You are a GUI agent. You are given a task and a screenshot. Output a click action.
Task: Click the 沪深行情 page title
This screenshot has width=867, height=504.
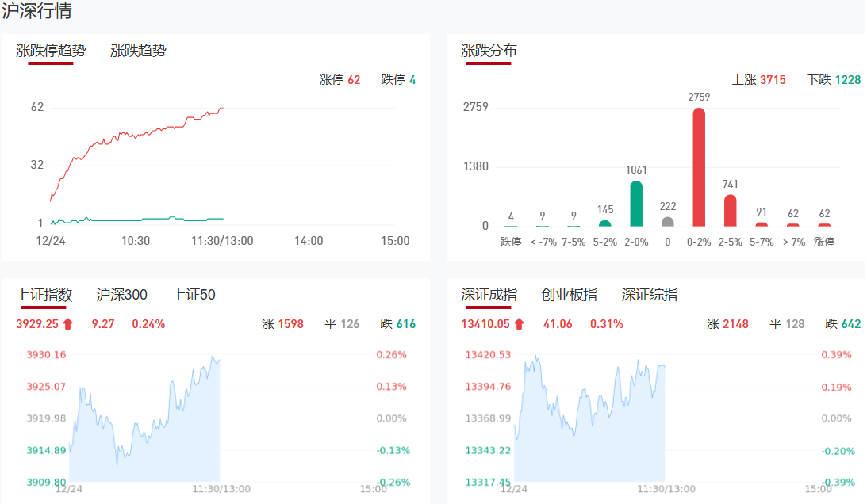[x=37, y=12]
